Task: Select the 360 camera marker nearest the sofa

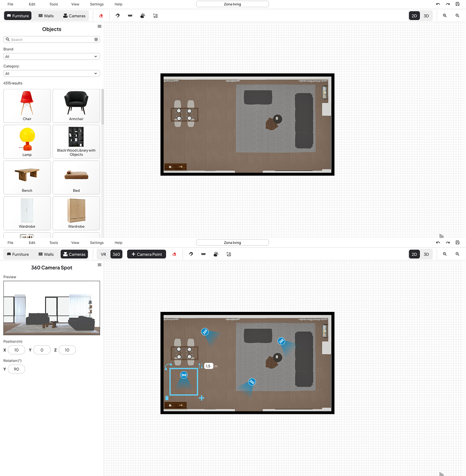Action: point(282,341)
